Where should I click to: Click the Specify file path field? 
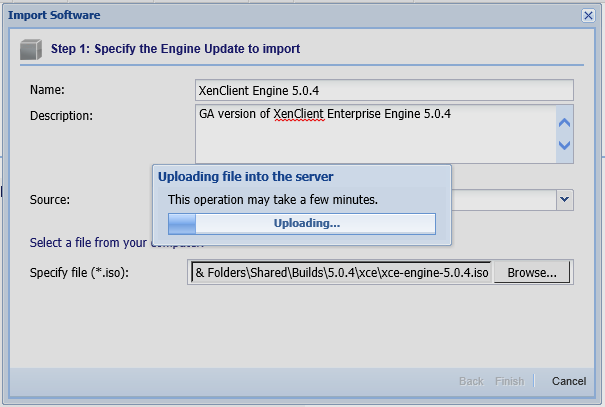pos(341,272)
